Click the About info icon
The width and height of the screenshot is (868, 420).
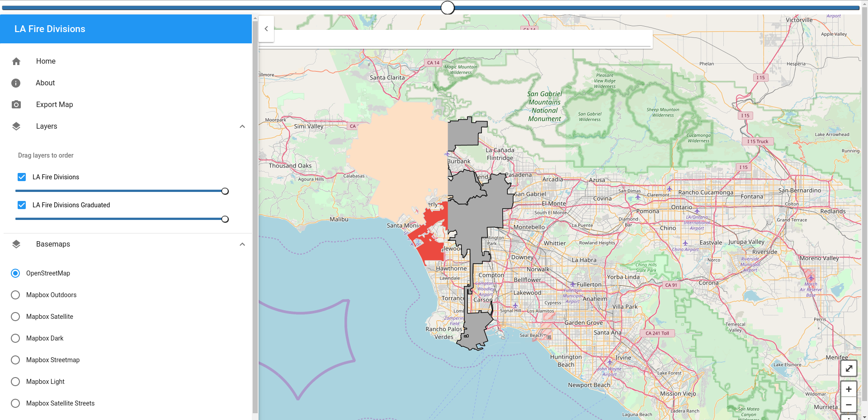[x=16, y=83]
